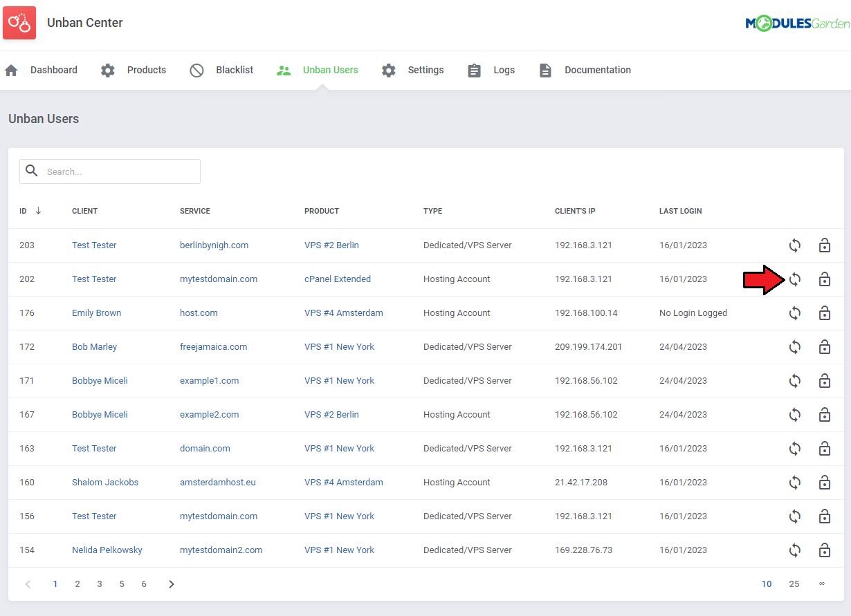
Task: Show 10 entries per page
Action: coord(767,584)
